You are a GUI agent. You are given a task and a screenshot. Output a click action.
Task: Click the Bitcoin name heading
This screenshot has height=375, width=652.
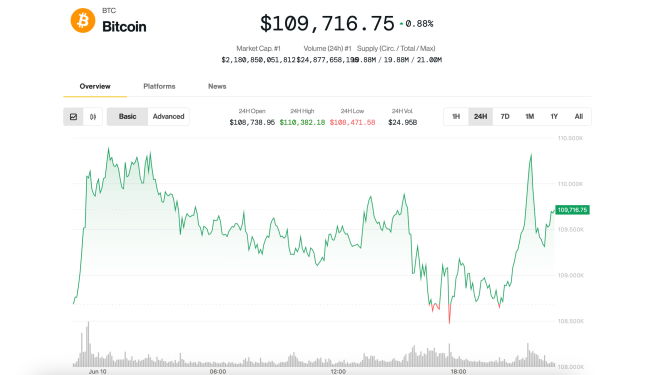[124, 27]
